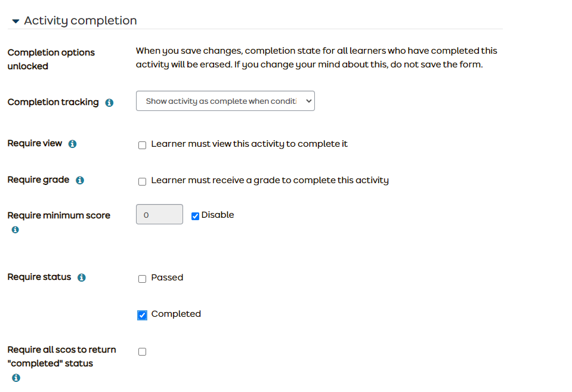Open the Completion tracking help icon

pos(109,102)
